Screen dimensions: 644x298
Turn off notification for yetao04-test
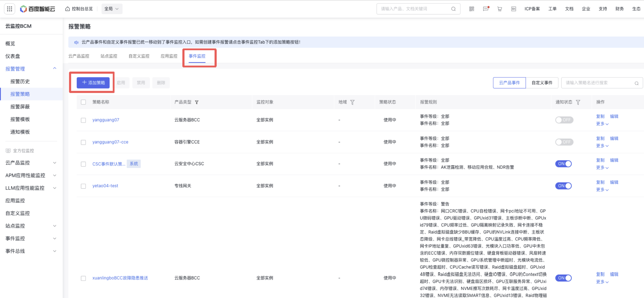563,186
